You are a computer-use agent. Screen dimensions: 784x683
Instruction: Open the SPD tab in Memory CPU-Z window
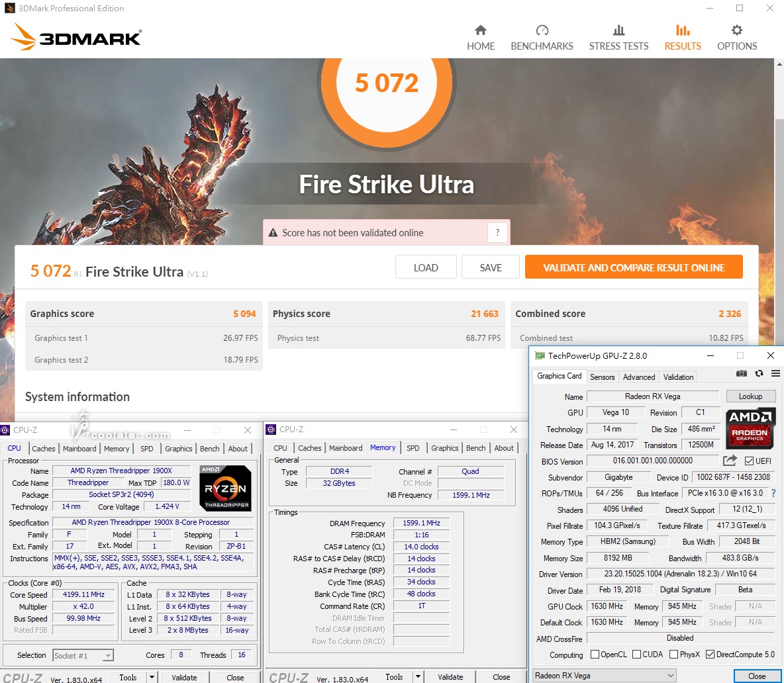(413, 447)
